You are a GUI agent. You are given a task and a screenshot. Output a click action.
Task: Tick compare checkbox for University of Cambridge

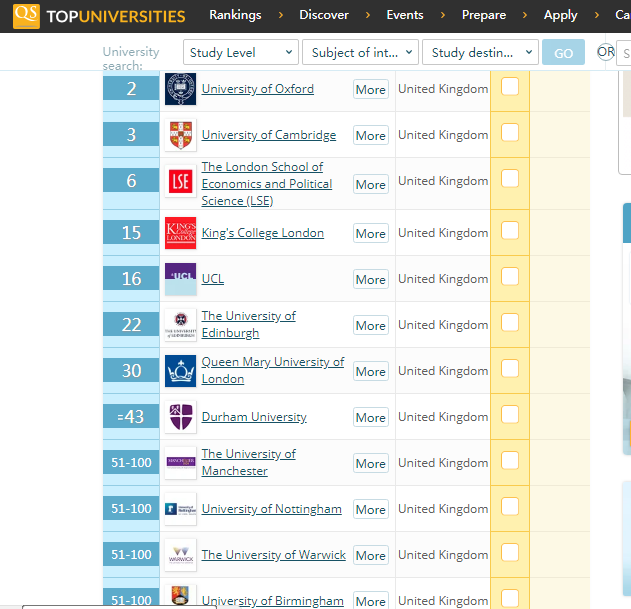pyautogui.click(x=510, y=132)
